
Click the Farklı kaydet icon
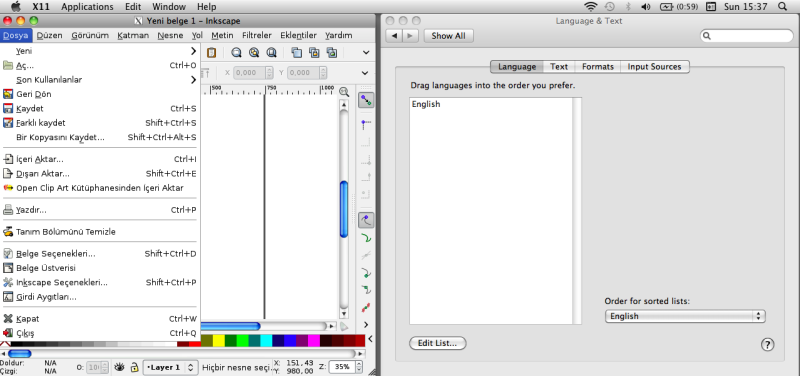coord(8,123)
